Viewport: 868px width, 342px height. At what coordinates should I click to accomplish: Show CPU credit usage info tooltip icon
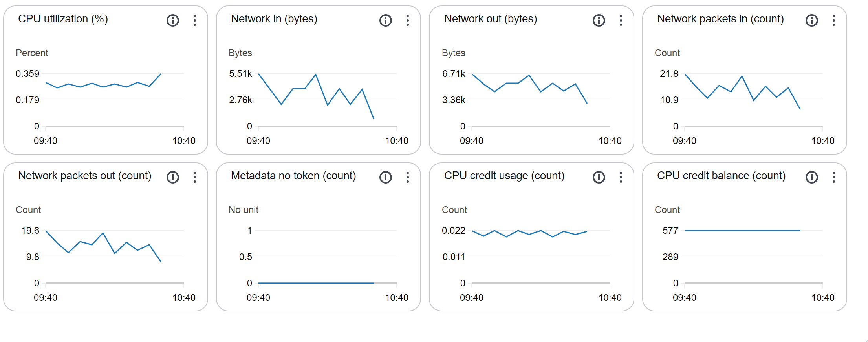(x=599, y=177)
